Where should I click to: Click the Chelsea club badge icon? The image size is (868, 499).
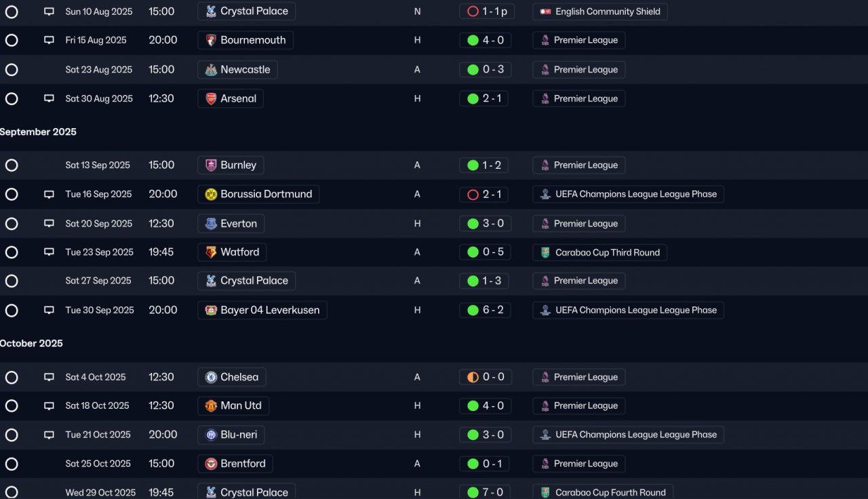[211, 377]
